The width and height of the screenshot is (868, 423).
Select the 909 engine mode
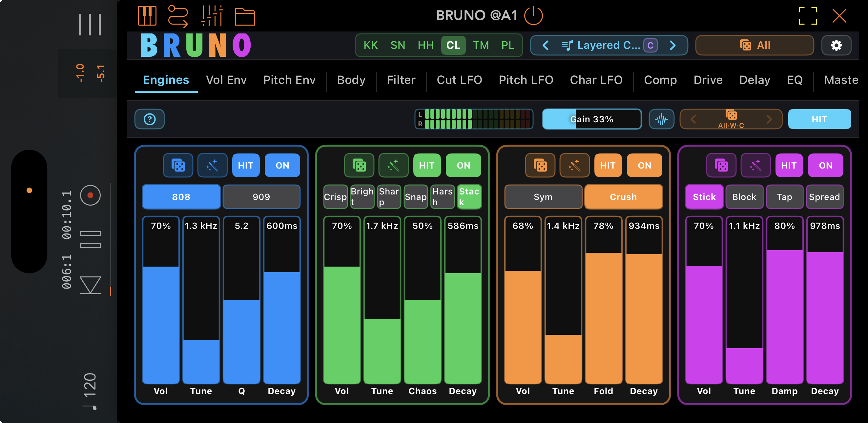(x=261, y=197)
